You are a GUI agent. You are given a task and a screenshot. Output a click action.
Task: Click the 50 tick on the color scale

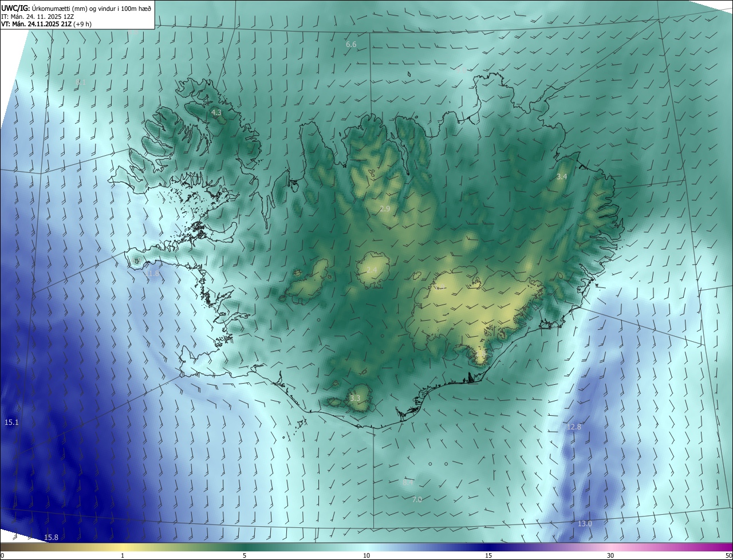(728, 555)
